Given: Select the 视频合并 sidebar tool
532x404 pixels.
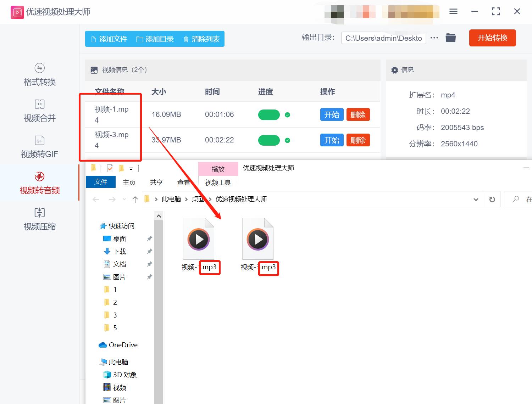Looking at the screenshot, I should tap(39, 111).
